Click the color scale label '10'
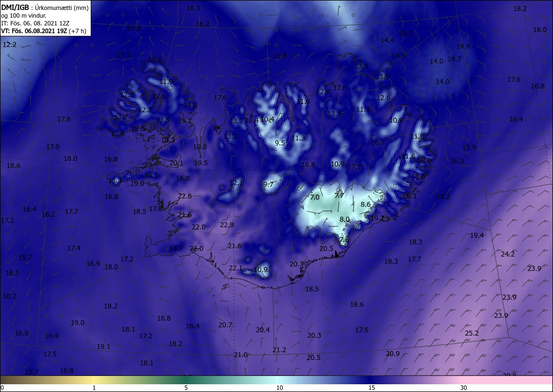The width and height of the screenshot is (553, 392). 279,388
